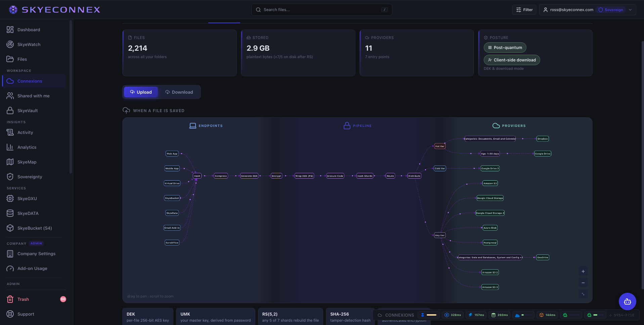
Task: Launch the assistant chatbot floating button
Action: (x=627, y=301)
